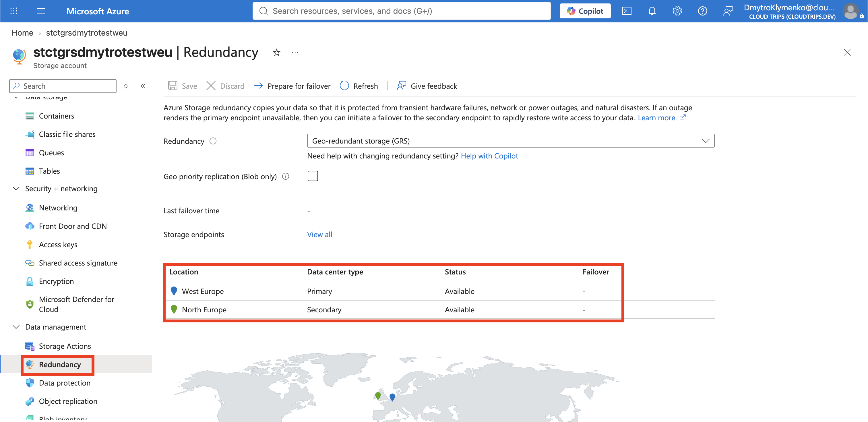The height and width of the screenshot is (422, 868).
Task: Click the North Europe pin on the map
Action: point(378,396)
